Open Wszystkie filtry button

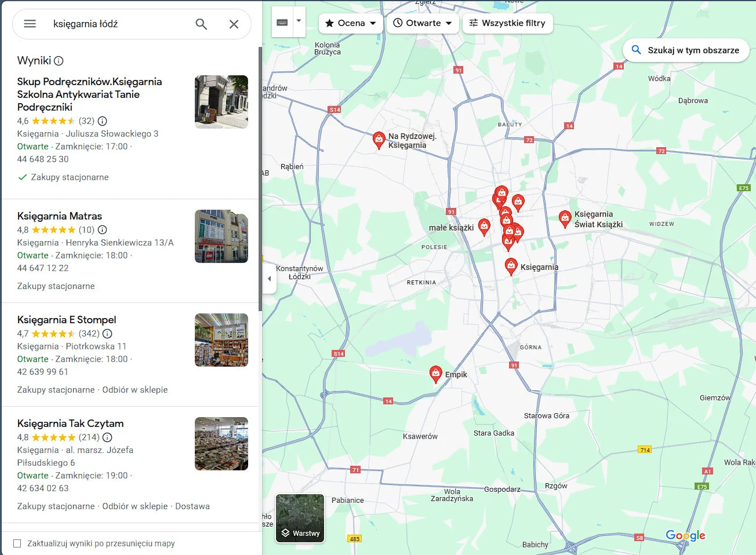[x=507, y=23]
